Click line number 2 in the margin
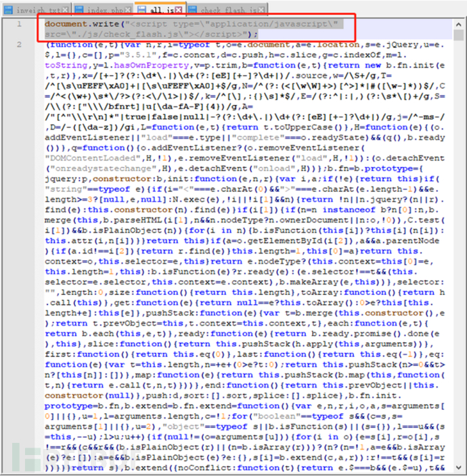467x476 pixels. [x=19, y=45]
